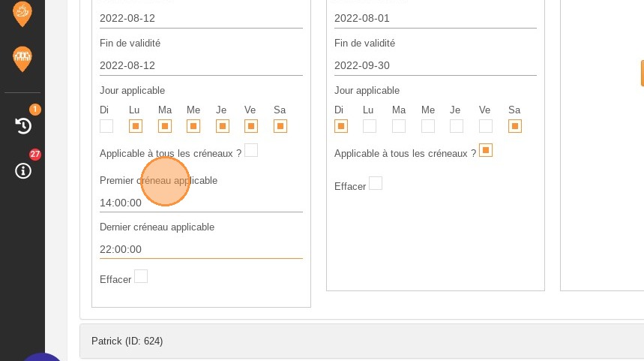
Task: Toggle Lu checkbox in left card
Action: [x=136, y=126]
